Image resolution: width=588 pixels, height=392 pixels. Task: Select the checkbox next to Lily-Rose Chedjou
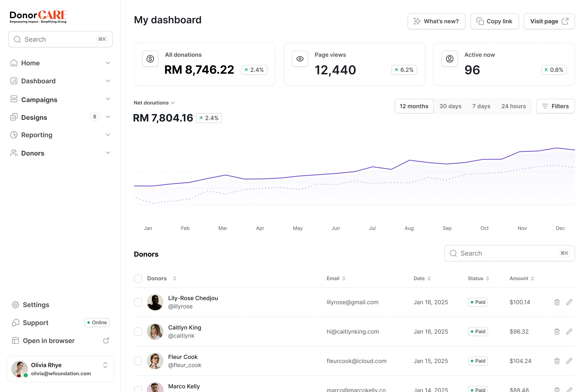tap(138, 302)
